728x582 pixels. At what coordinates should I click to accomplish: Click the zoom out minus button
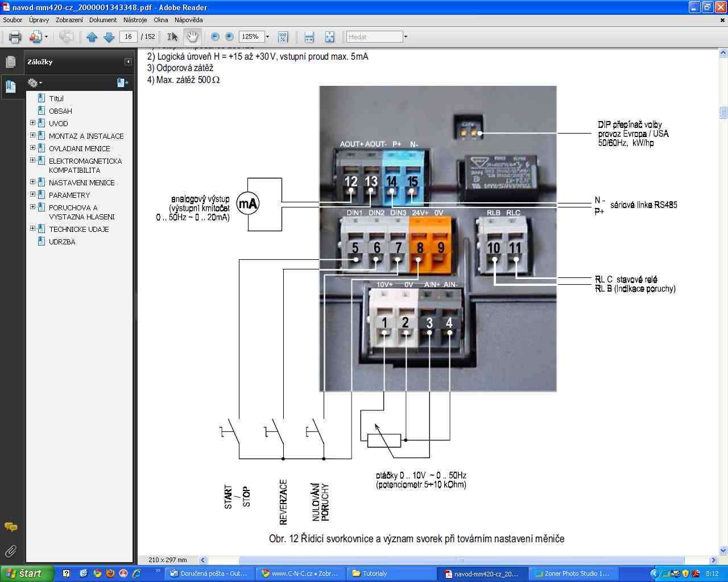point(215,37)
